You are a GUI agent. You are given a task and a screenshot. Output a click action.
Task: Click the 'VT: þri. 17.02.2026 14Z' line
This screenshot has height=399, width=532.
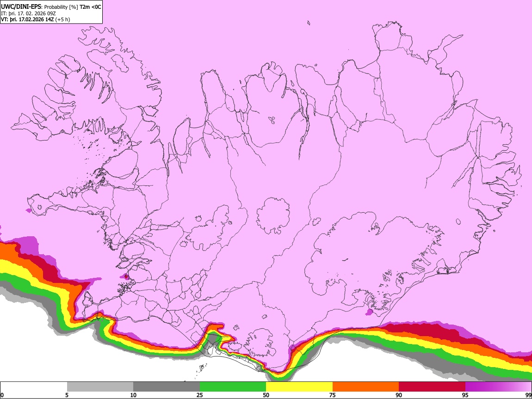coord(27,19)
